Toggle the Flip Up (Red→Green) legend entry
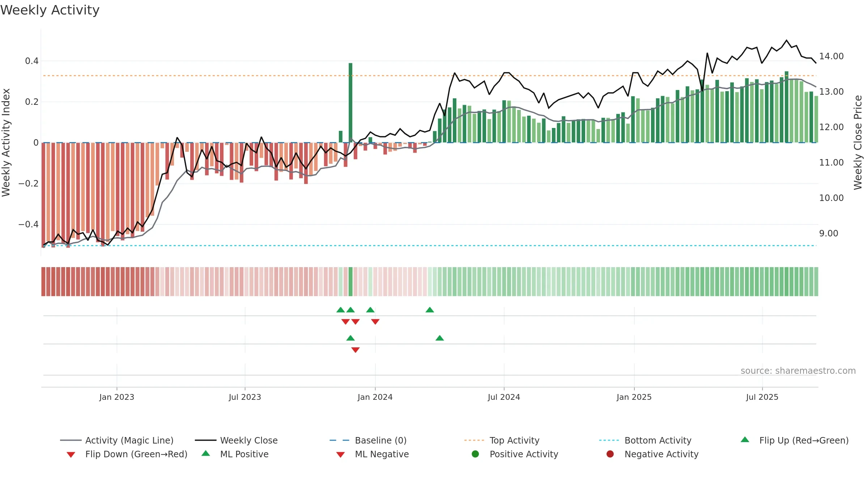The width and height of the screenshot is (868, 488). tap(795, 440)
